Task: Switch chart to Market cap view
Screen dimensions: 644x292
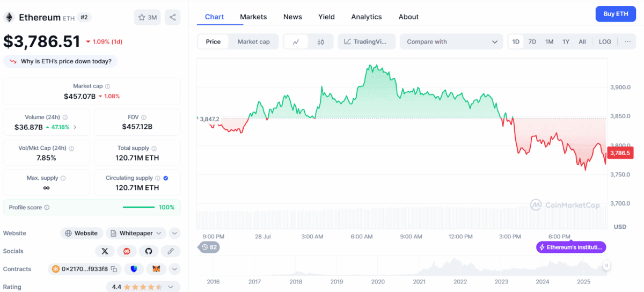Action: tap(253, 42)
